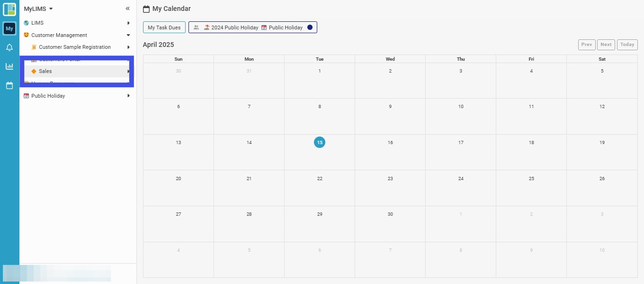The image size is (644, 284).
Task: Collapse the sidebar with double-chevron icon
Action: pyautogui.click(x=127, y=9)
